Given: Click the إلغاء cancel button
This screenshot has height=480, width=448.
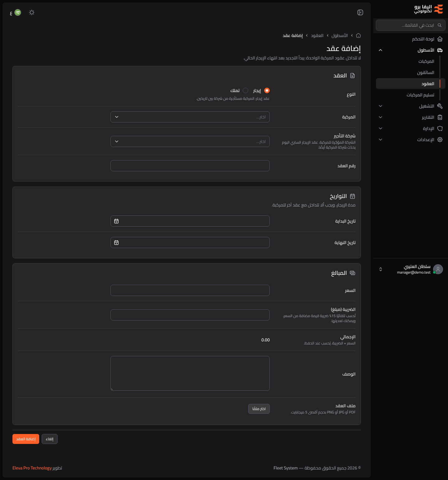Looking at the screenshot, I should click(49, 439).
